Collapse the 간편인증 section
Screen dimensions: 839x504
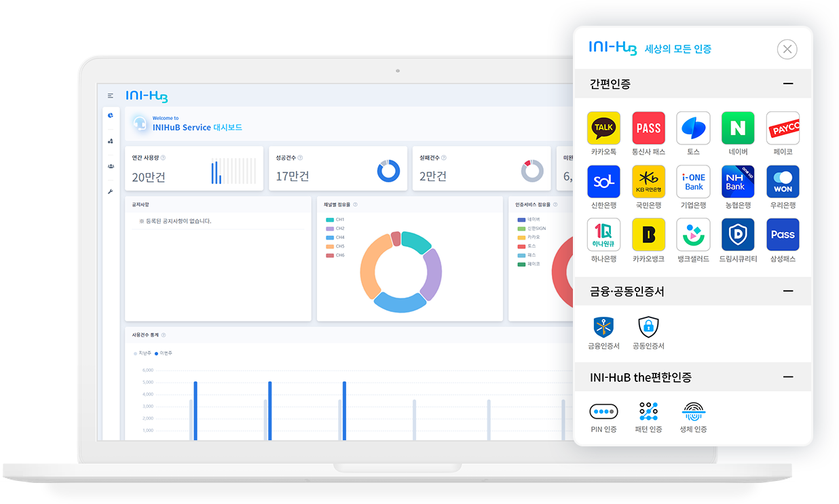tap(788, 84)
